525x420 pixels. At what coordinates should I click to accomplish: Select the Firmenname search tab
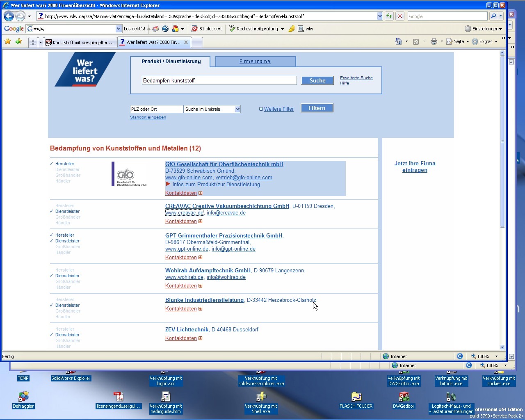(255, 62)
